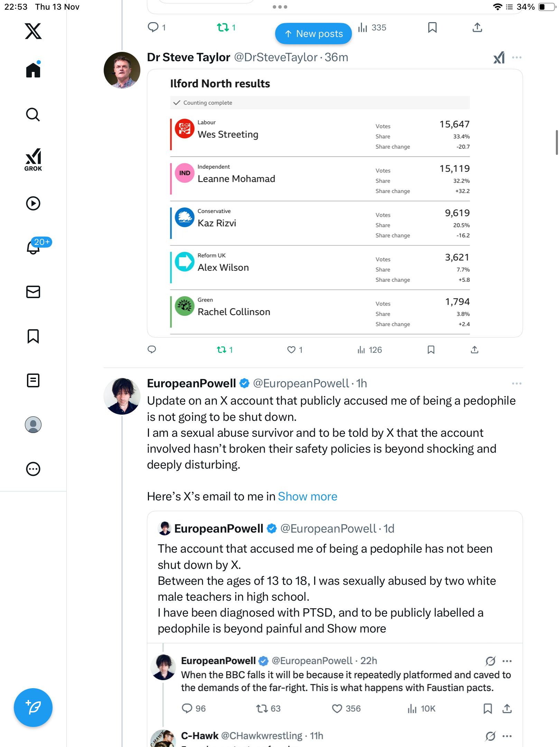Click the compose post feather button

click(x=33, y=708)
